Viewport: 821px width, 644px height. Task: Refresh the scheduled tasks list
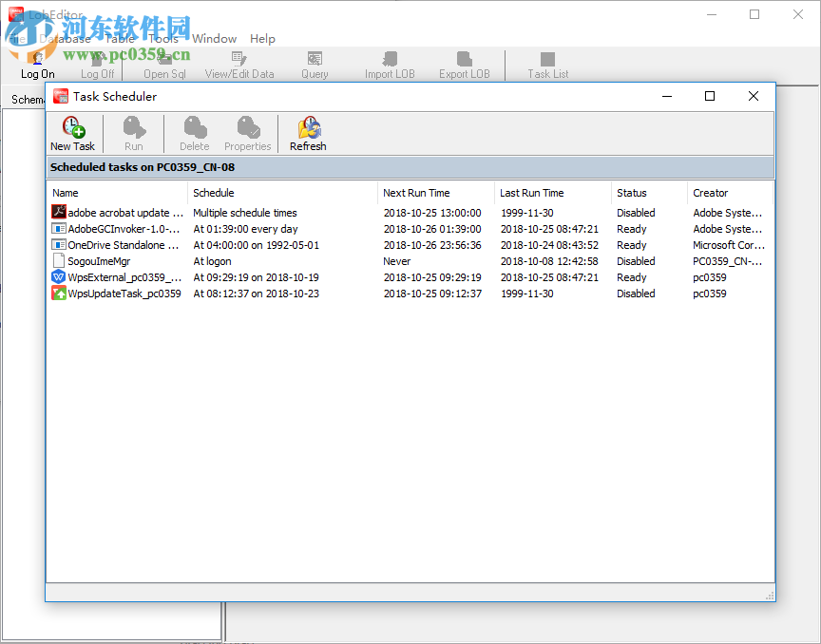coord(307,133)
